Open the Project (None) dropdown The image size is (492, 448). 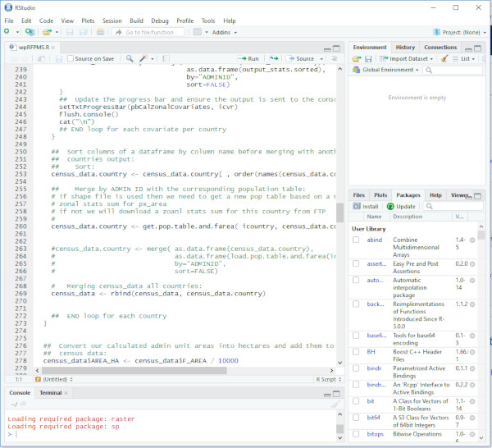coord(460,32)
